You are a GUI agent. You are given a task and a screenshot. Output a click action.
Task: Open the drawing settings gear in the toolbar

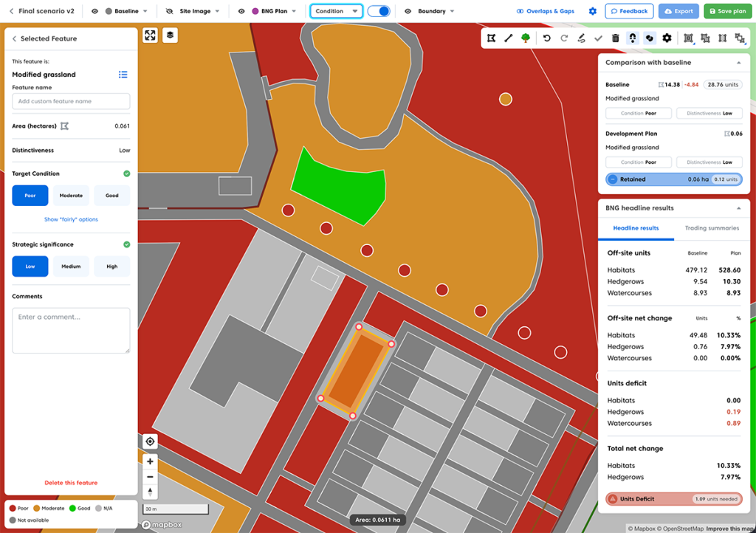[x=665, y=38]
